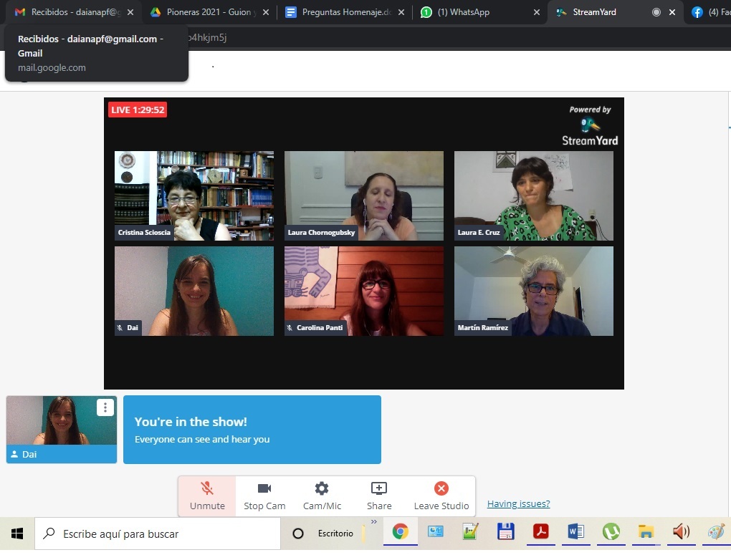Leave the studio with red X button
Viewport: 731px width, 560px height.
coord(441,496)
